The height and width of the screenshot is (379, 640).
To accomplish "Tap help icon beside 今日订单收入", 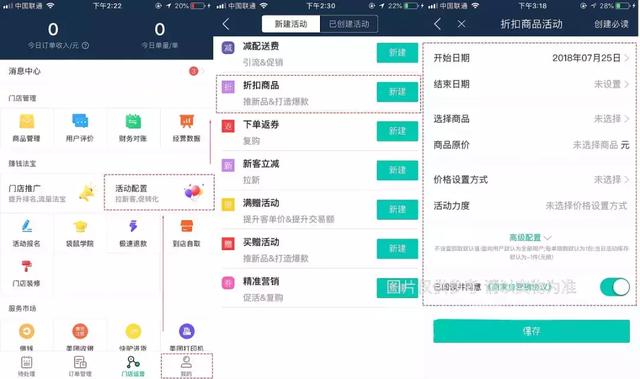I will coord(85,45).
